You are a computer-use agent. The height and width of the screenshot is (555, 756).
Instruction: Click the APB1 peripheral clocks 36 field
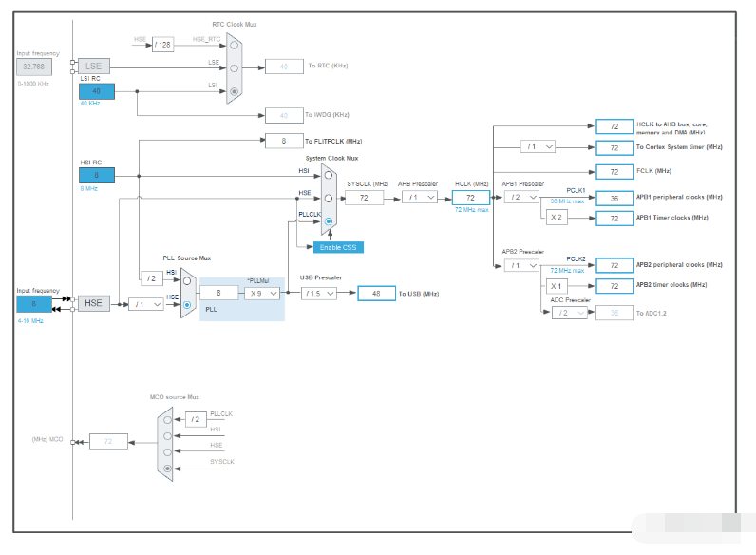tap(614, 199)
